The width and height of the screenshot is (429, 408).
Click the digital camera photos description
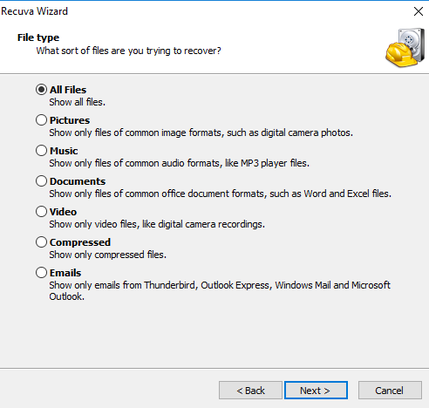tap(201, 133)
